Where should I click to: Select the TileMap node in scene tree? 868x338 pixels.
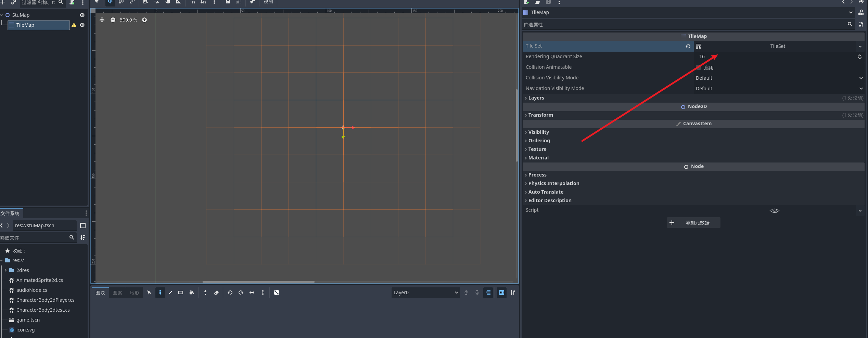coord(38,25)
